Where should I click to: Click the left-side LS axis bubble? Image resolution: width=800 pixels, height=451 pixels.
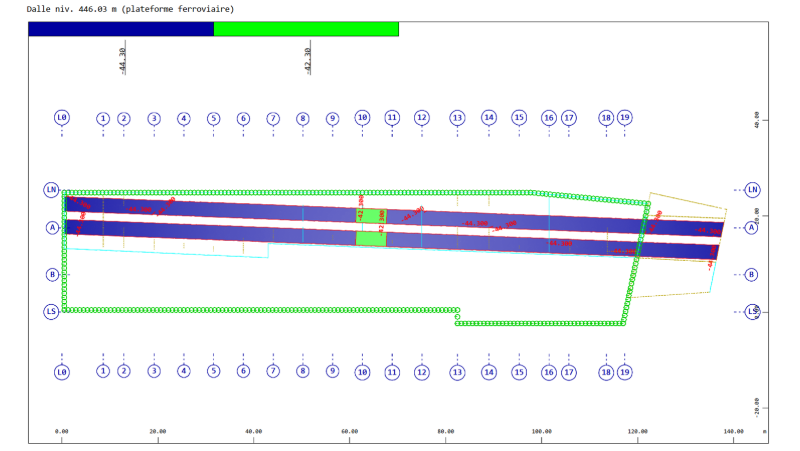pos(52,311)
